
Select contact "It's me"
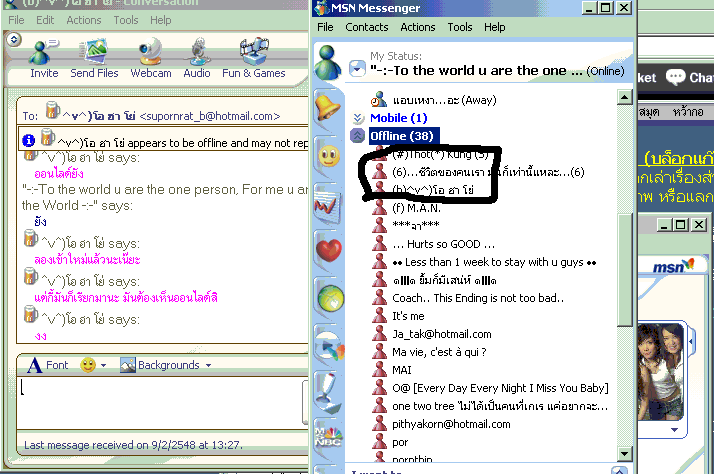[408, 316]
